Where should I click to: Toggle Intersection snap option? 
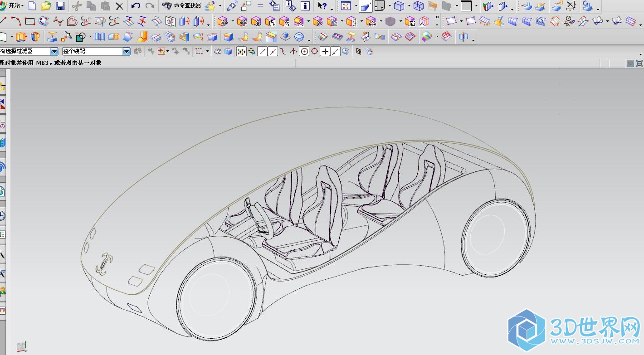(x=293, y=52)
